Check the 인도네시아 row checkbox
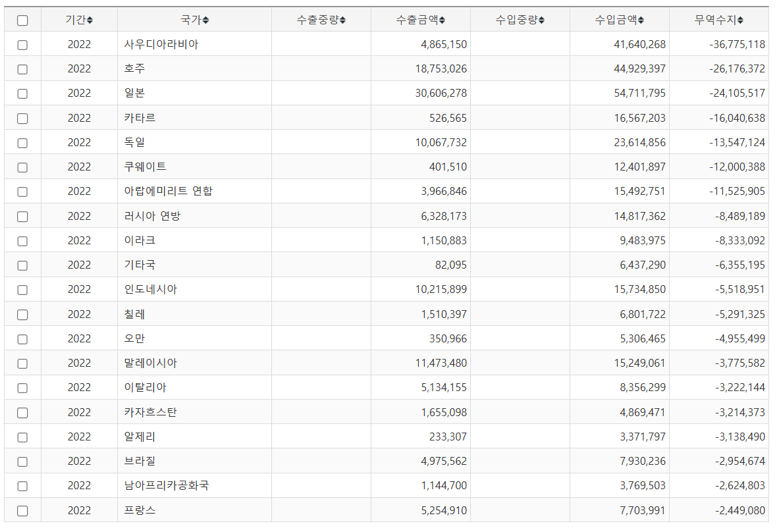Viewport: 777px width, 532px height. pyautogui.click(x=22, y=290)
